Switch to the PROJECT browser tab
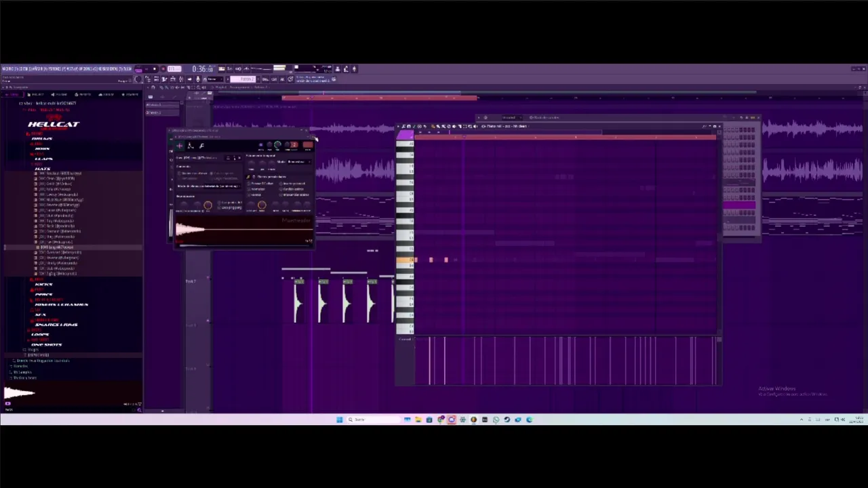This screenshot has width=868, height=488. [35, 94]
